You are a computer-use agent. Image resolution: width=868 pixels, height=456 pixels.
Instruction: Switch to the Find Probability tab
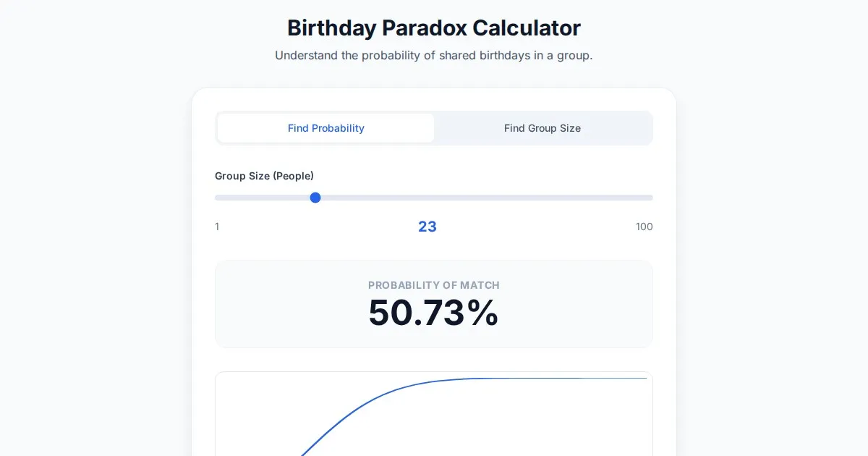(x=325, y=128)
